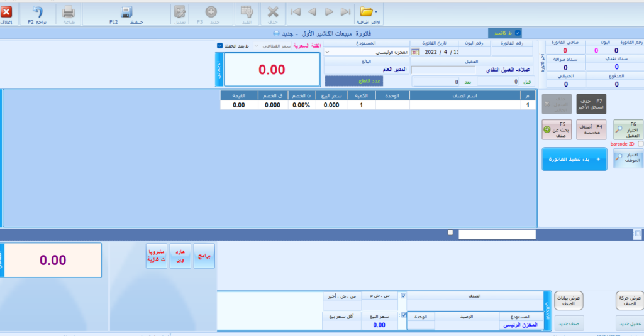
Task: Open the additional commands (أوامر اضافية) folder
Action: 368,12
